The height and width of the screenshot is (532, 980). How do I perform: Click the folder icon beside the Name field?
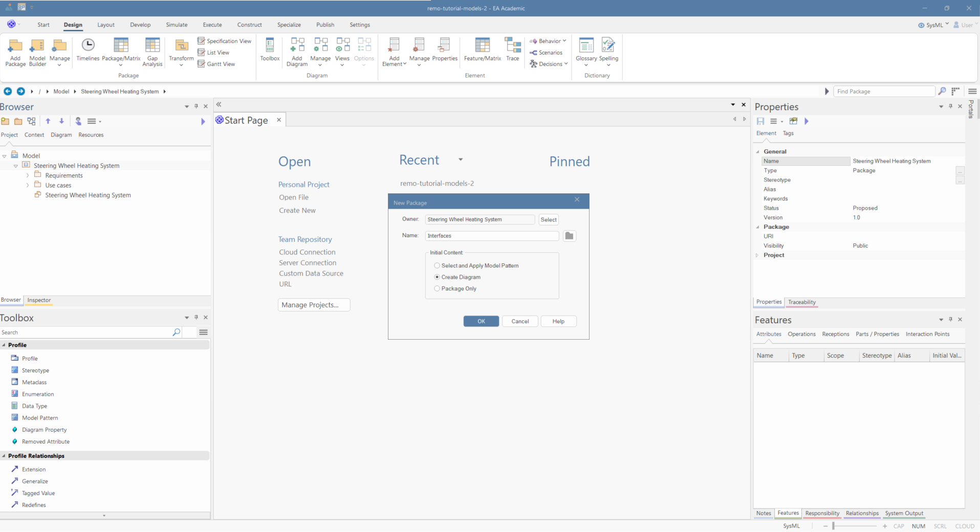(x=569, y=236)
